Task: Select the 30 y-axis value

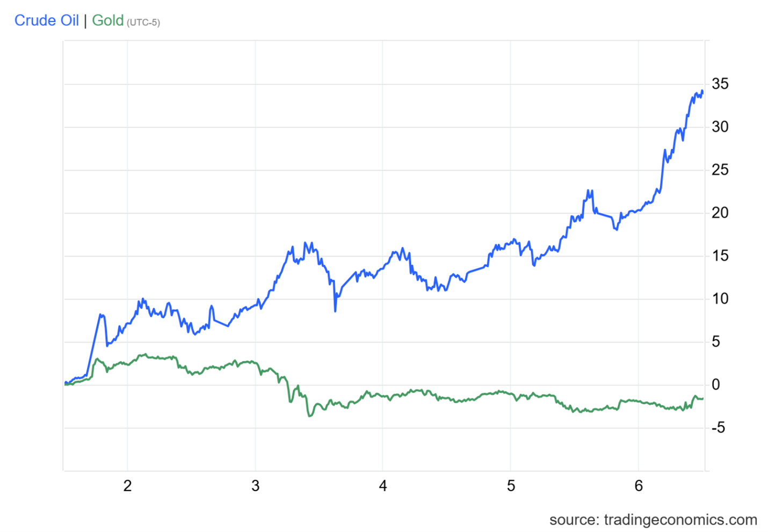Action: point(720,127)
